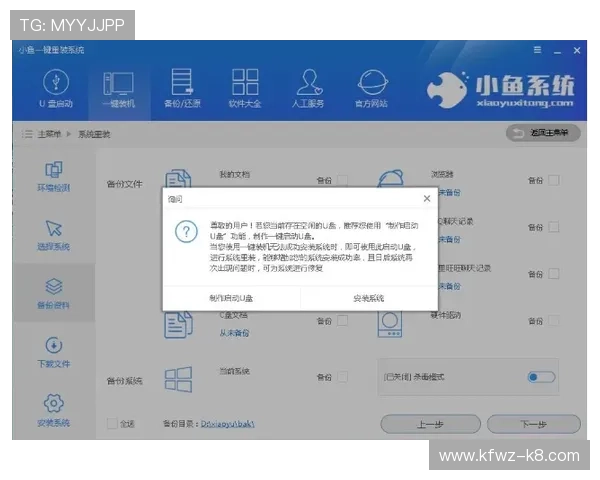Click the xiaoyuxitong.com website text

pyautogui.click(x=525, y=103)
